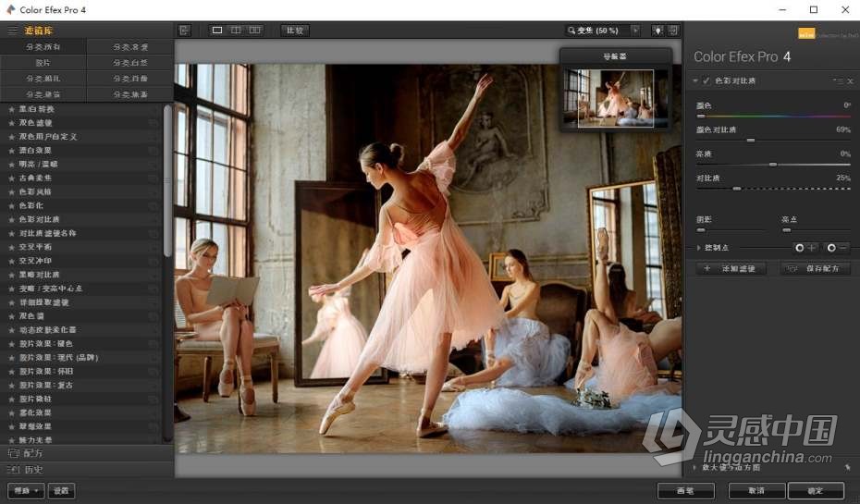Expand the loupe and histogram section

pyautogui.click(x=694, y=468)
